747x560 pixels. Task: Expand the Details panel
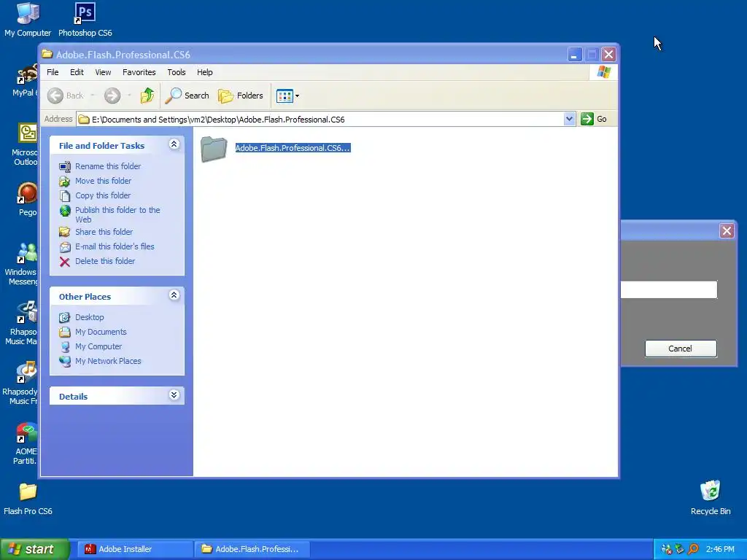click(174, 395)
